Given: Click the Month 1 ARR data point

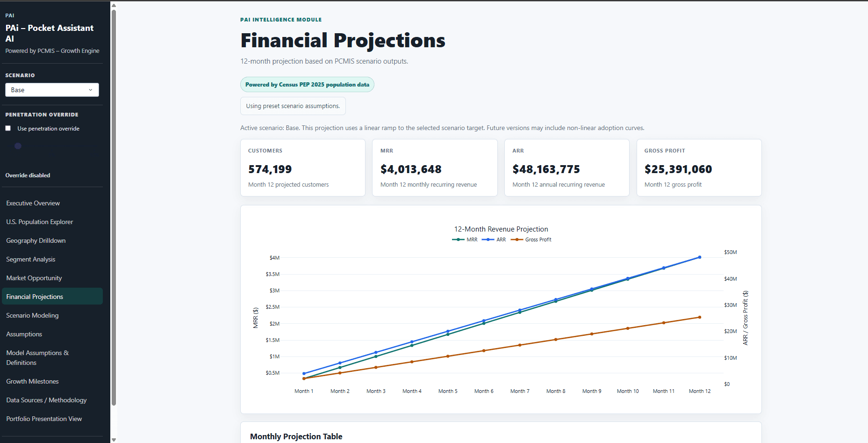Looking at the screenshot, I should click(x=304, y=374).
